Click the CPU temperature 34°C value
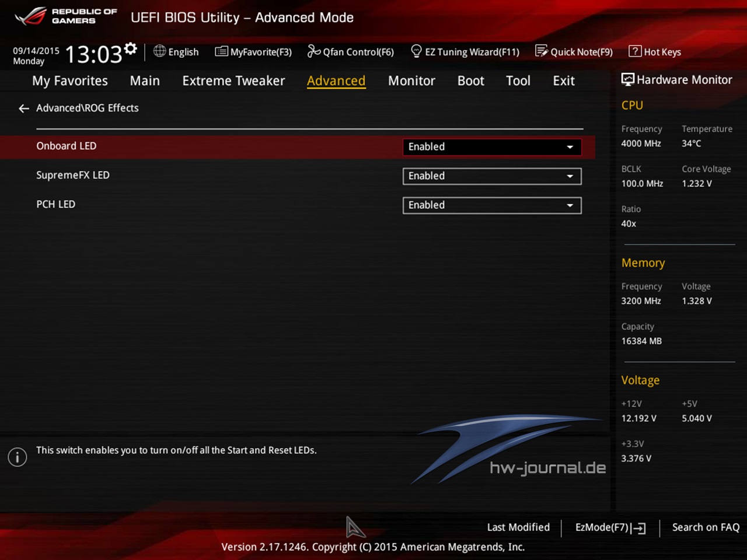Viewport: 747px width, 560px height. (x=692, y=143)
